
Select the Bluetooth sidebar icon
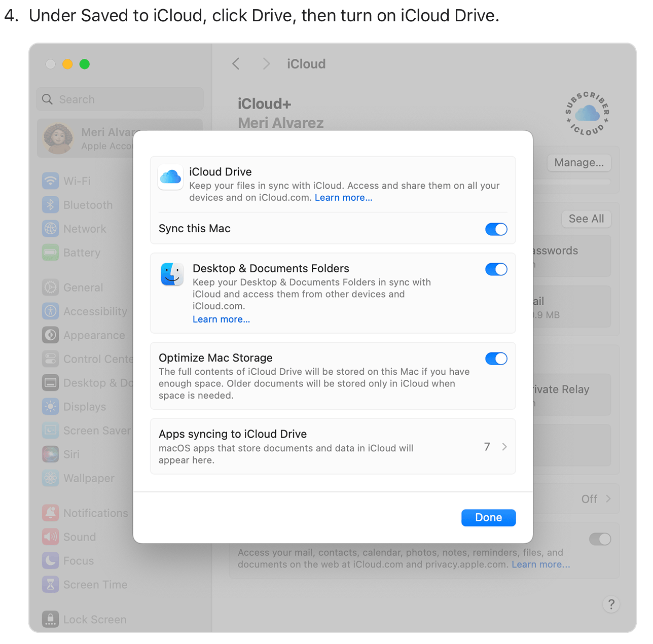click(x=50, y=204)
